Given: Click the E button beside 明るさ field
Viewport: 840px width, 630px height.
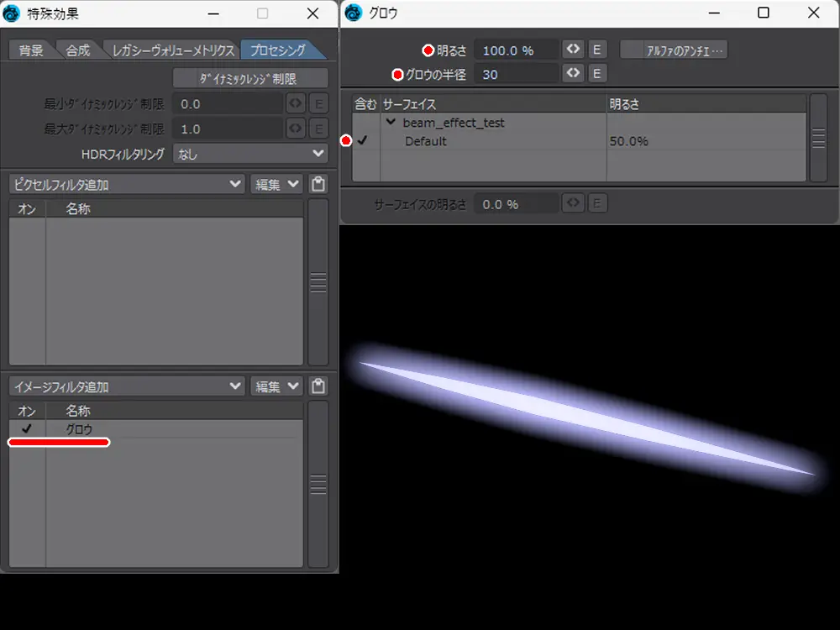Looking at the screenshot, I should pos(596,50).
